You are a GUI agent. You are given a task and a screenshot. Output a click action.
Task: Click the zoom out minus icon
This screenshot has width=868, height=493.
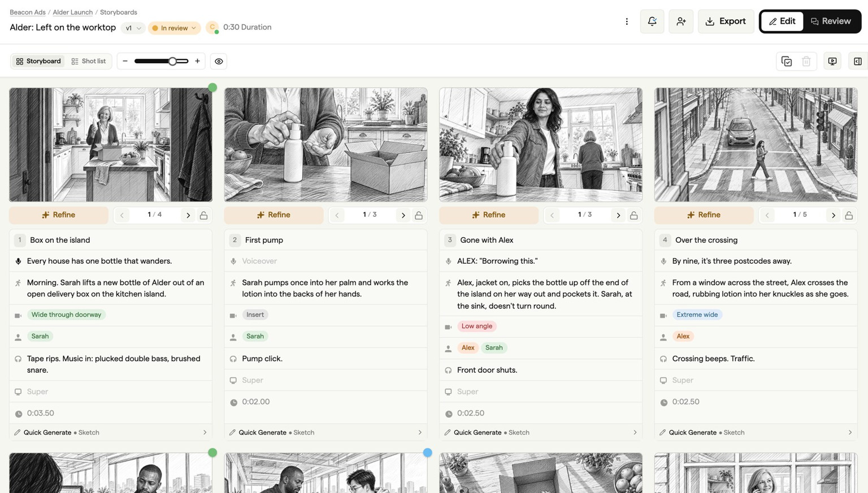pos(125,61)
